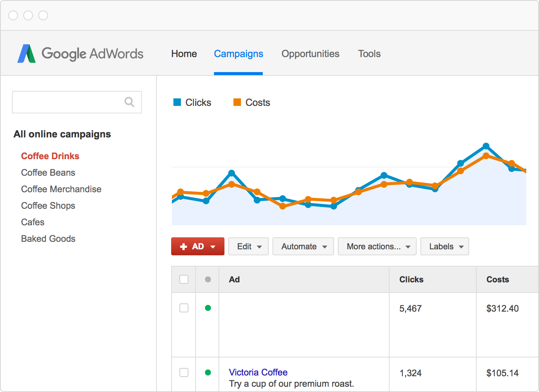Click the orange Costs legend square

(x=237, y=102)
